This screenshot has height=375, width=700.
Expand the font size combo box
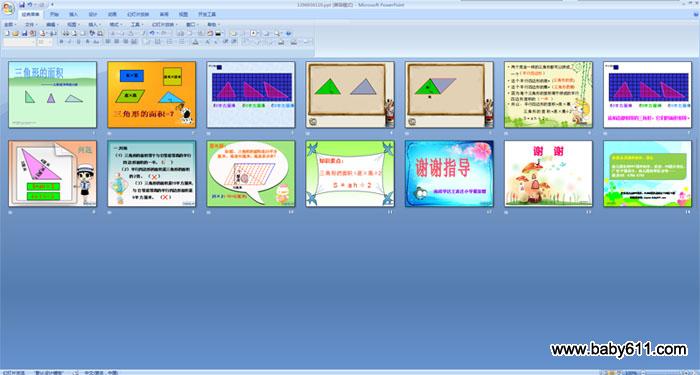tap(45, 42)
